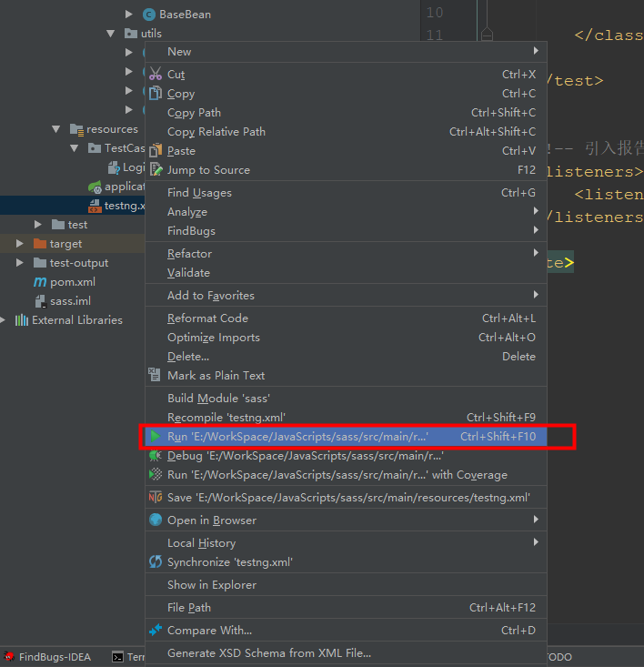Click line number 10 in gutter
The height and width of the screenshot is (667, 644).
(435, 13)
